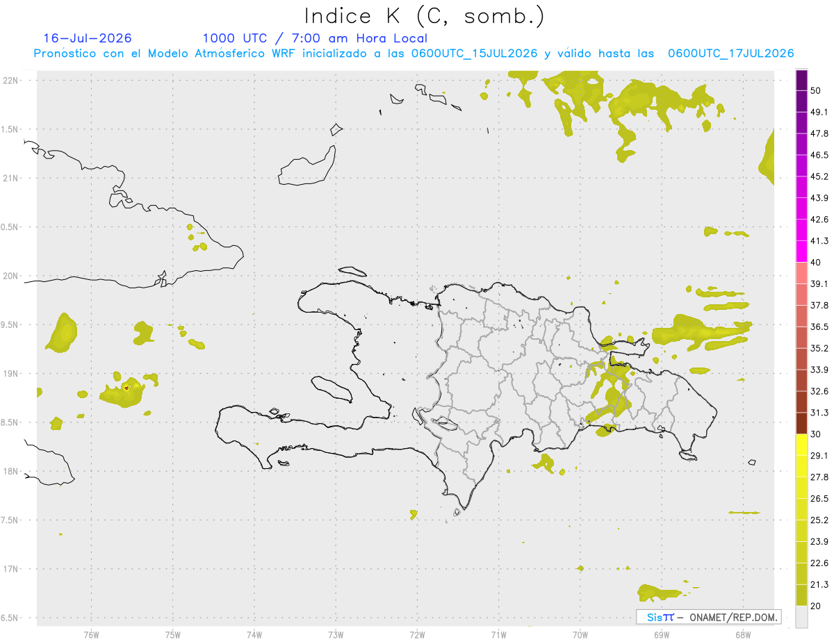This screenshot has width=834, height=644.
Task: Click the "47.8" color scale label
Action: 819,133
